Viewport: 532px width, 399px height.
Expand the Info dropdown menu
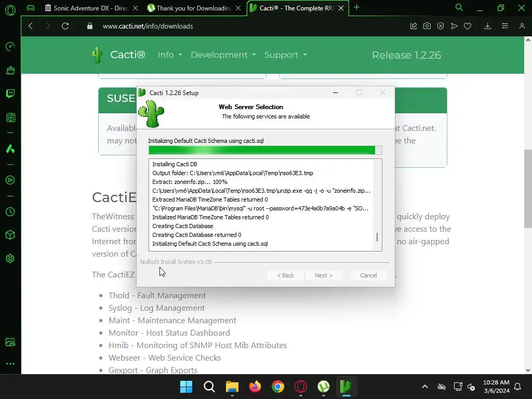click(x=170, y=55)
